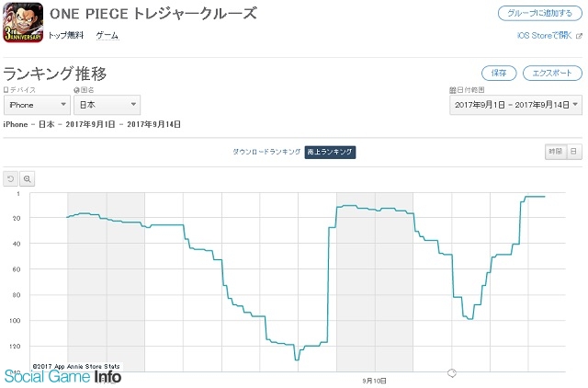This screenshot has height=388, width=588.
Task: Click calendar icon by date range label
Action: [x=452, y=90]
